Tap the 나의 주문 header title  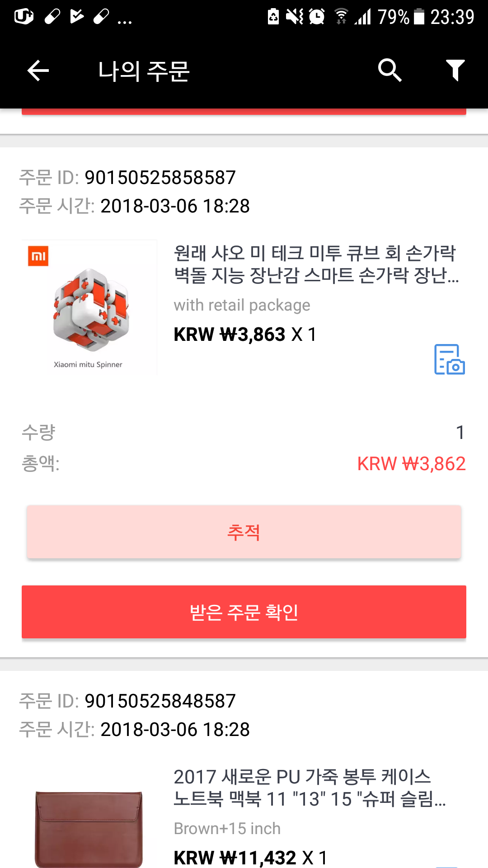click(144, 71)
